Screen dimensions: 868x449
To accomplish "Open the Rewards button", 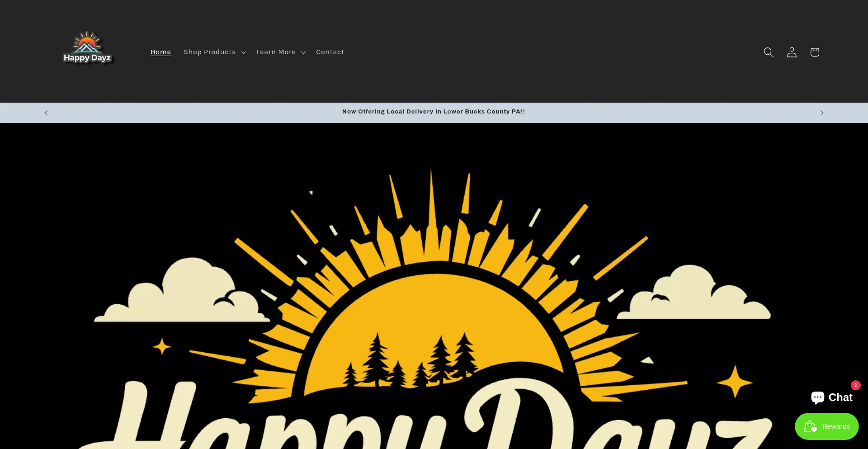I will [x=827, y=426].
